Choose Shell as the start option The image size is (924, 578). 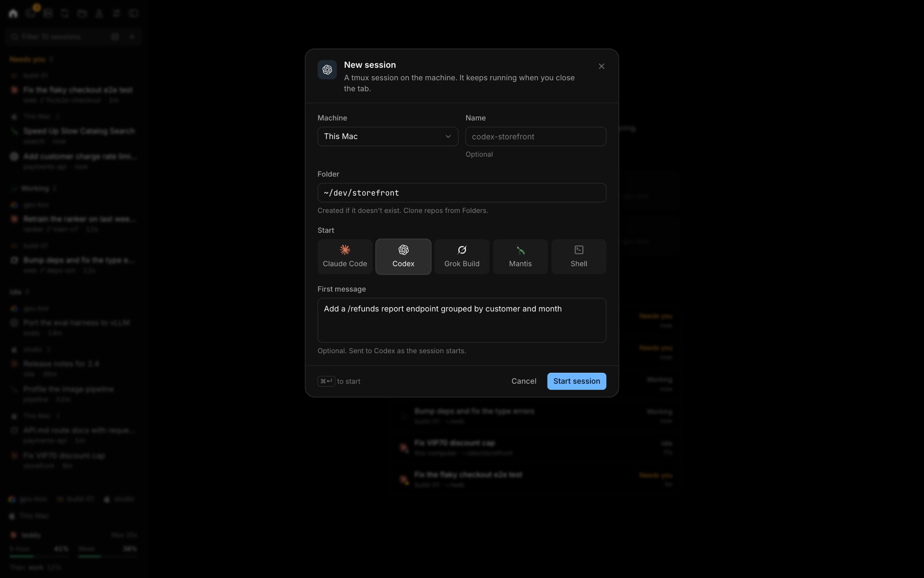[x=579, y=257]
